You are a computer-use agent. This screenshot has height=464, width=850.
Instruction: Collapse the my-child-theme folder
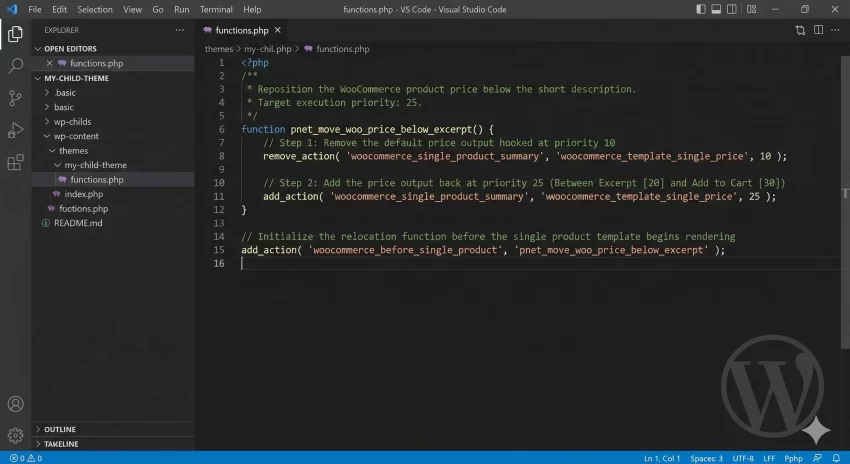coord(113,165)
